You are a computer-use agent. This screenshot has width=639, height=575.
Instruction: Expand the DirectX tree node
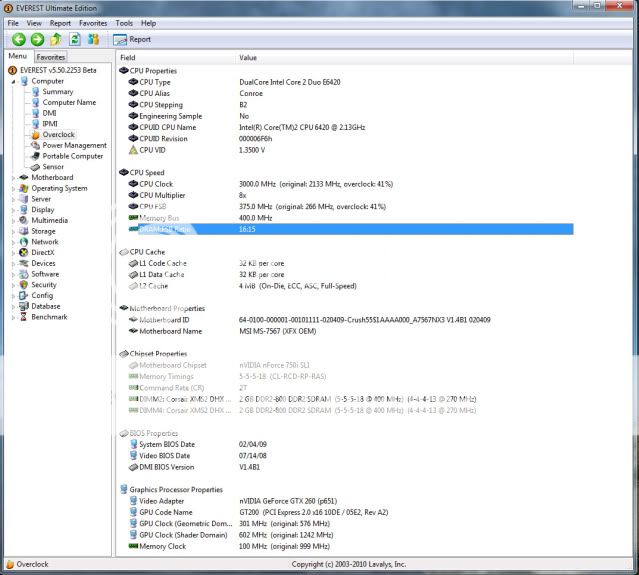click(x=13, y=253)
